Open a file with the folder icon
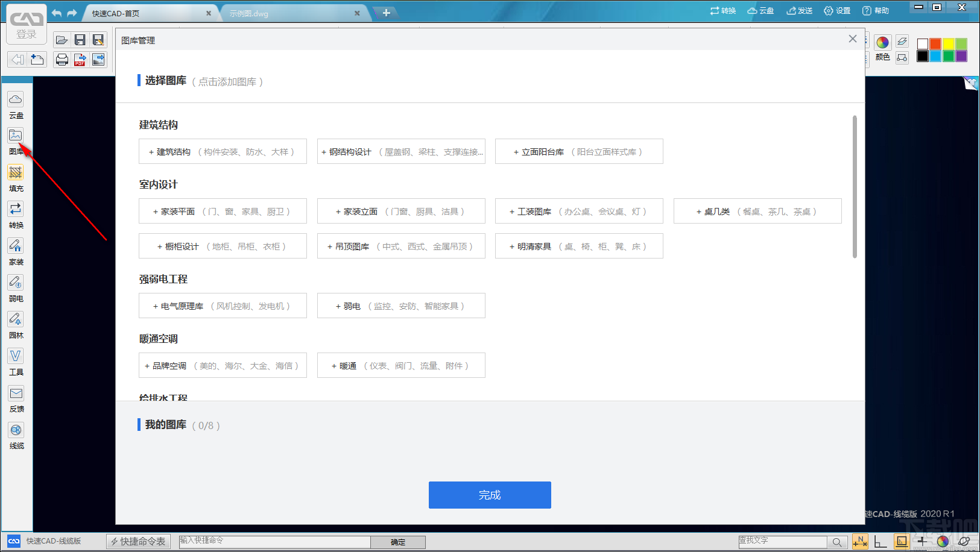The height and width of the screenshot is (552, 980). tap(62, 40)
